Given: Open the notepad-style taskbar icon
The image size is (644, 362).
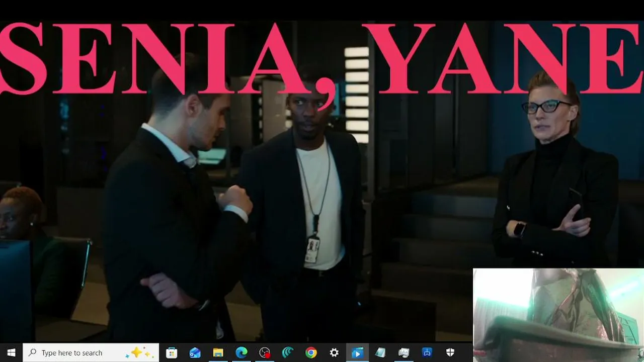Looking at the screenshot, I should point(380,352).
